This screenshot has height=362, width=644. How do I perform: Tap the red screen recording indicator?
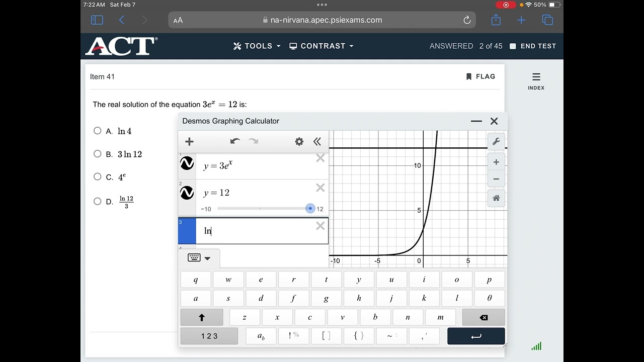[506, 5]
